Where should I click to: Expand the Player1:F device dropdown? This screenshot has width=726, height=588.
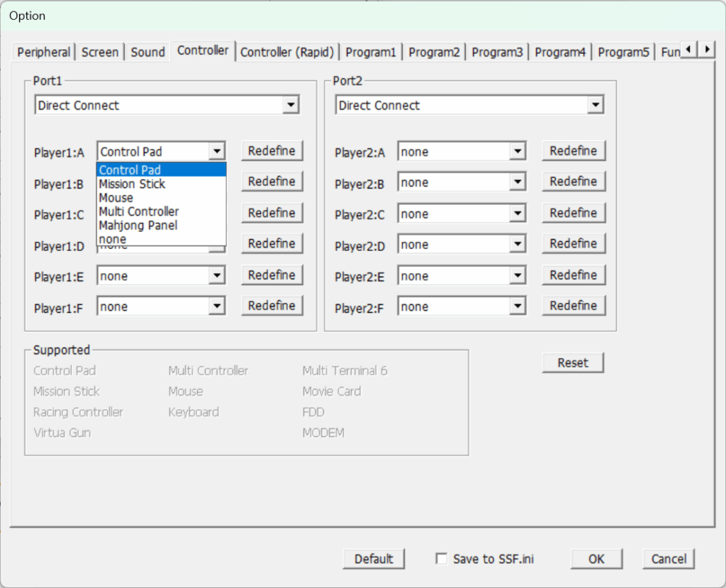(x=217, y=306)
